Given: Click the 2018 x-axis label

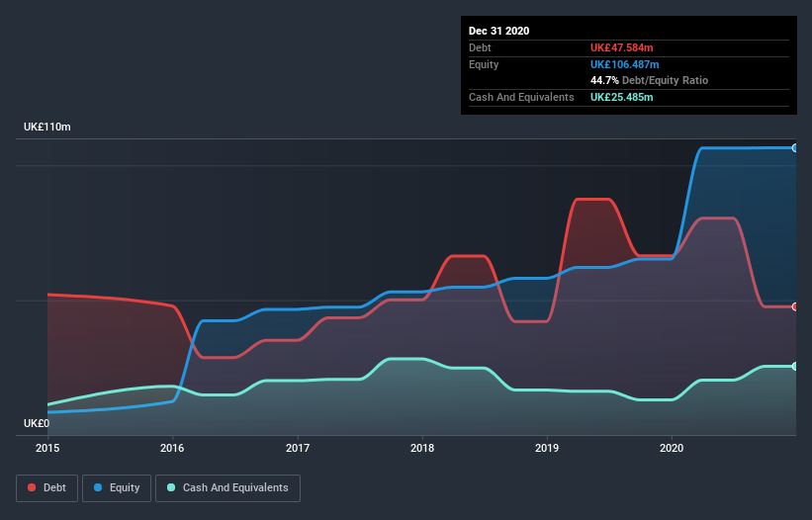Looking at the screenshot, I should [422, 448].
